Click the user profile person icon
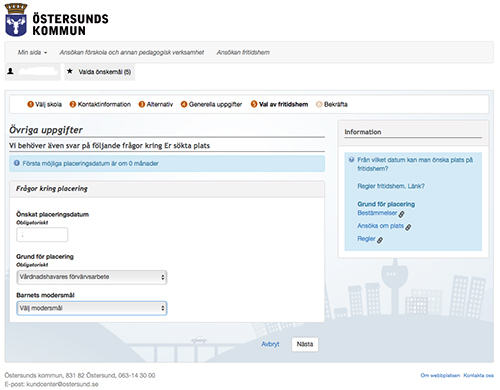The image size is (500, 390). pyautogui.click(x=10, y=71)
